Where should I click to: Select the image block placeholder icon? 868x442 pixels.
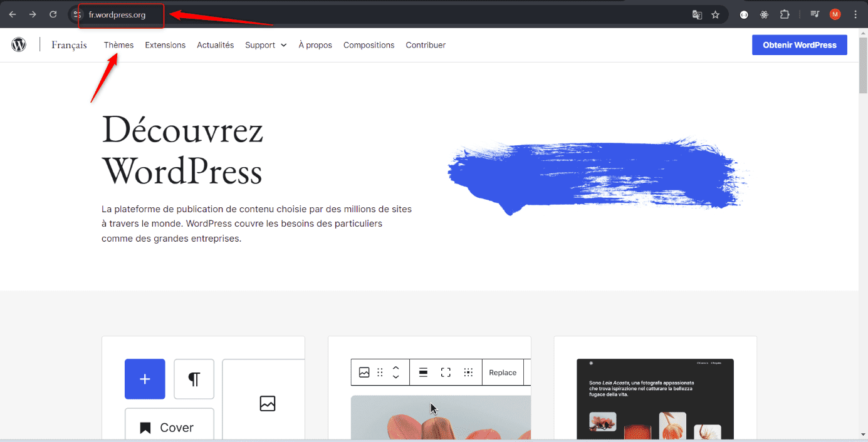click(268, 404)
